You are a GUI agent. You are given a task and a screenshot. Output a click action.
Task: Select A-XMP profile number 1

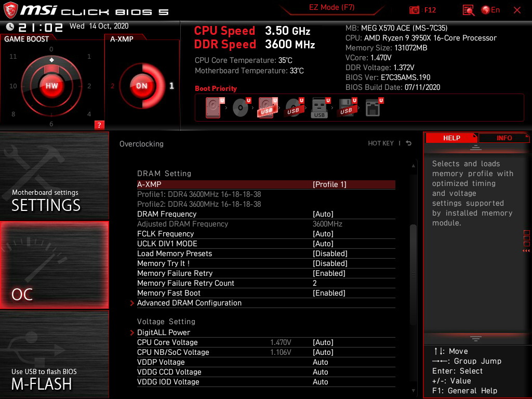171,86
